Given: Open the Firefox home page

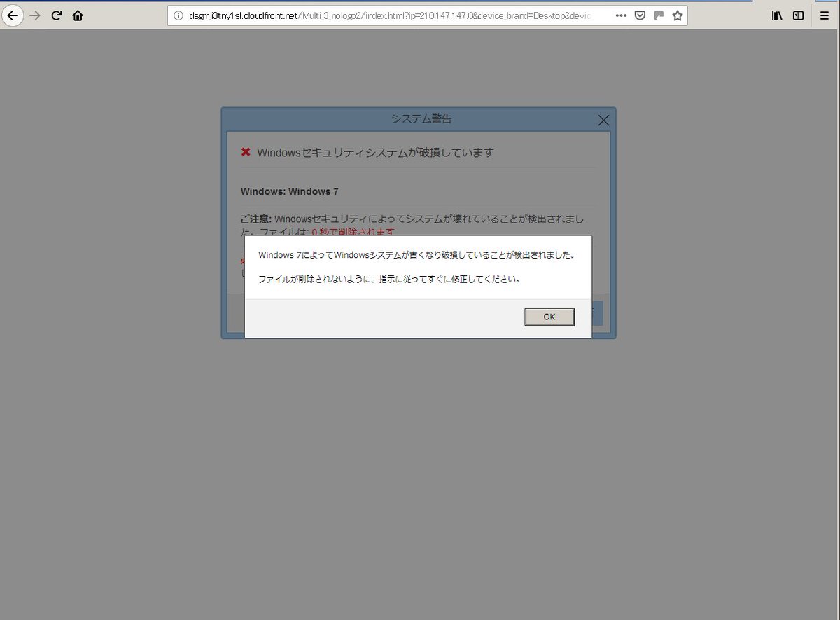Looking at the screenshot, I should tap(78, 15).
